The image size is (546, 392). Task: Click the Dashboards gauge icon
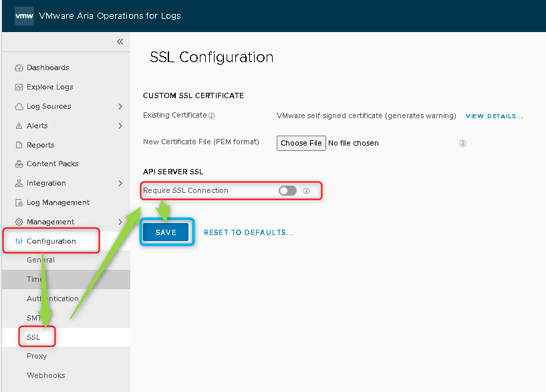[x=19, y=68]
